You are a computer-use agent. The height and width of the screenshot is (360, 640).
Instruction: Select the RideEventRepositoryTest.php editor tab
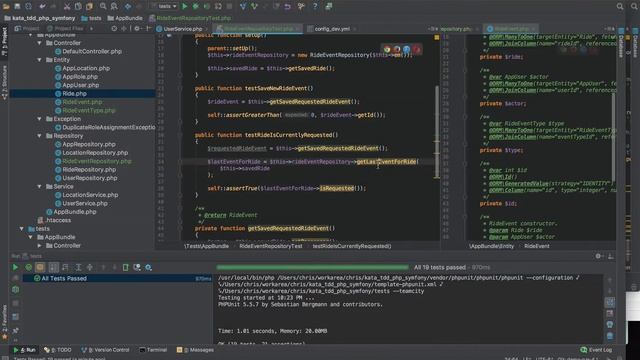pyautogui.click(x=258, y=29)
